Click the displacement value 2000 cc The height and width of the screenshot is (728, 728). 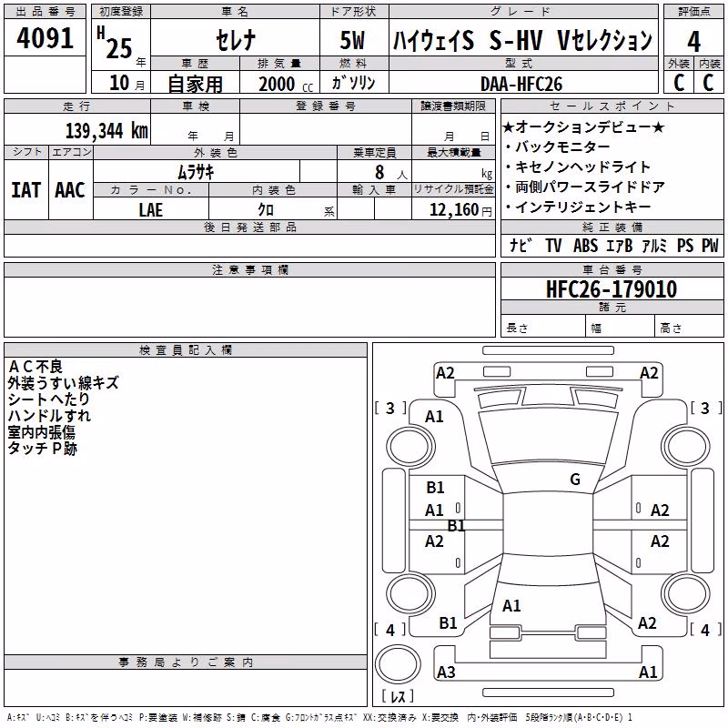[286, 84]
